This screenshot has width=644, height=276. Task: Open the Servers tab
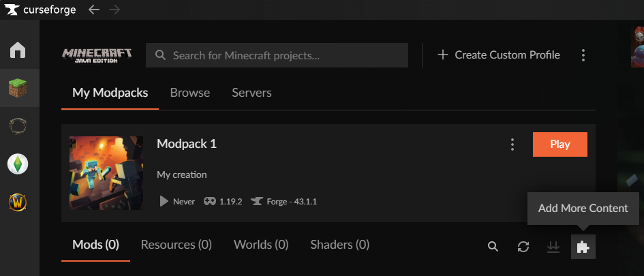(x=251, y=93)
